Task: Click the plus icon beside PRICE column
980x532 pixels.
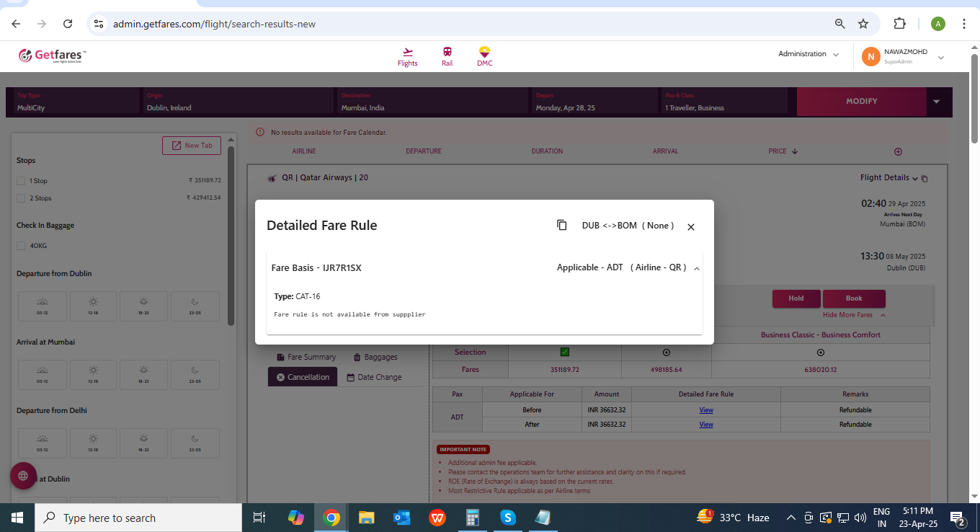Action: (x=898, y=151)
